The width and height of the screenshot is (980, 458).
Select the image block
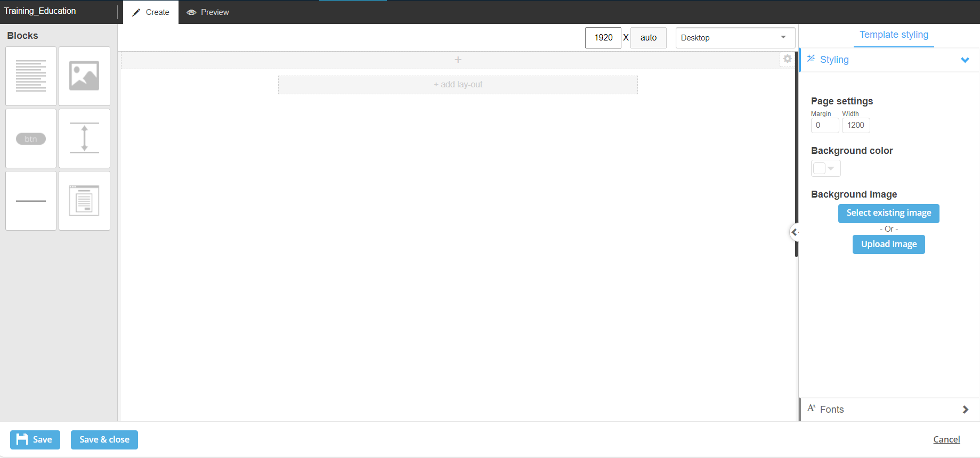tap(84, 76)
